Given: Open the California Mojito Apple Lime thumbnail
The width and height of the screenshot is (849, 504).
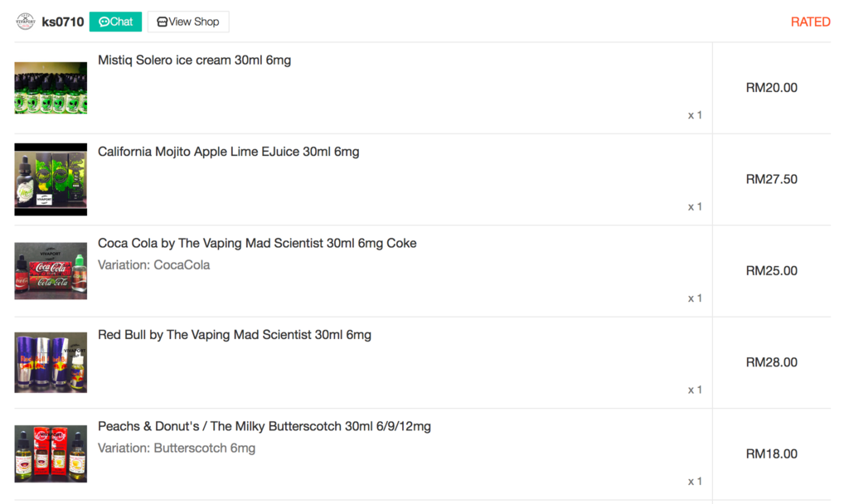Looking at the screenshot, I should click(x=51, y=179).
